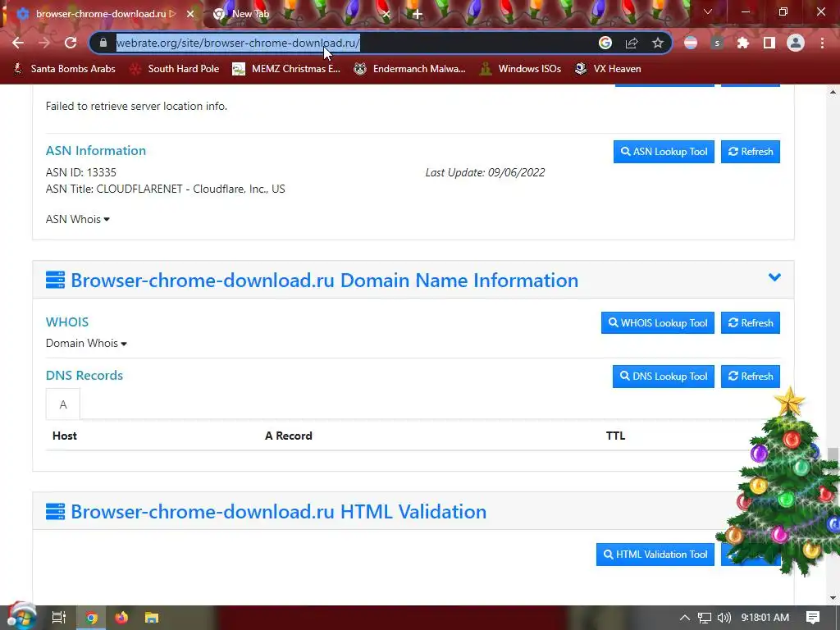Image resolution: width=840 pixels, height=630 pixels.
Task: Open the DNS Lookup Tool
Action: pyautogui.click(x=663, y=377)
